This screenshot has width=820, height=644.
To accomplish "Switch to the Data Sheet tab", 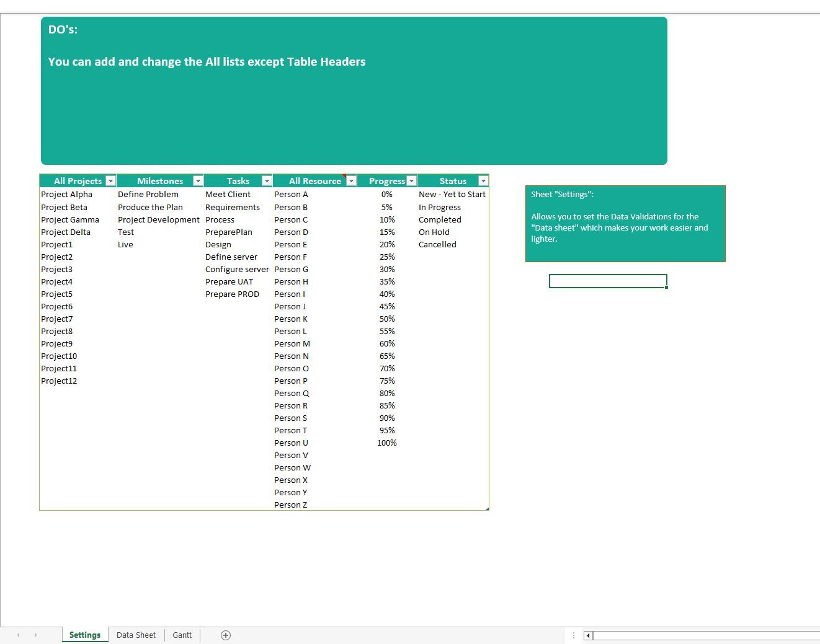I will point(136,635).
